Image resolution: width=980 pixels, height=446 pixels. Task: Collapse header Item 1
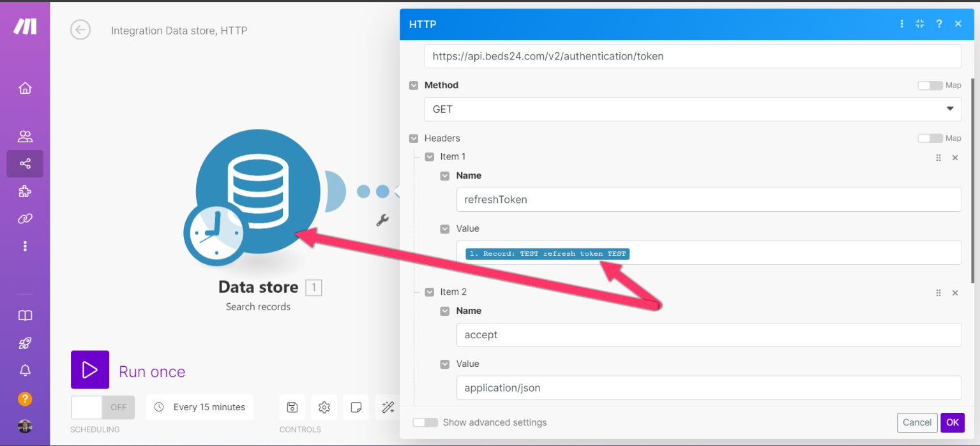tap(430, 156)
